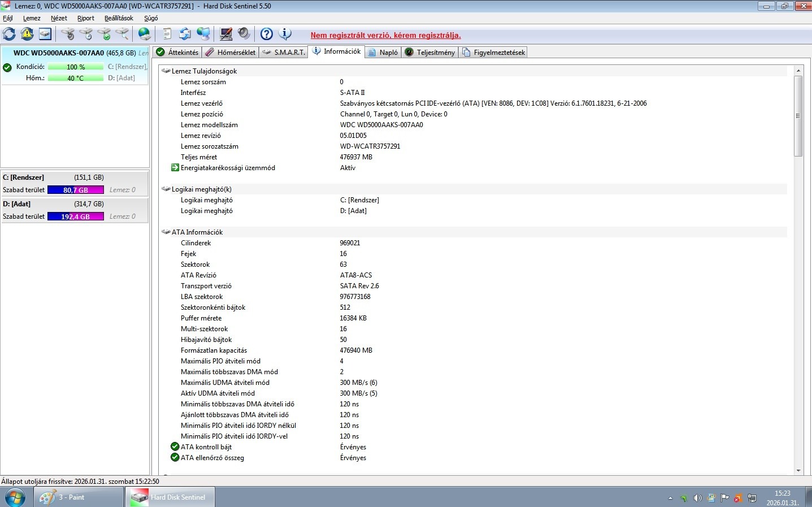Click the disk with green checkmark icon
Image resolution: width=812 pixels, height=507 pixels.
[x=104, y=34]
